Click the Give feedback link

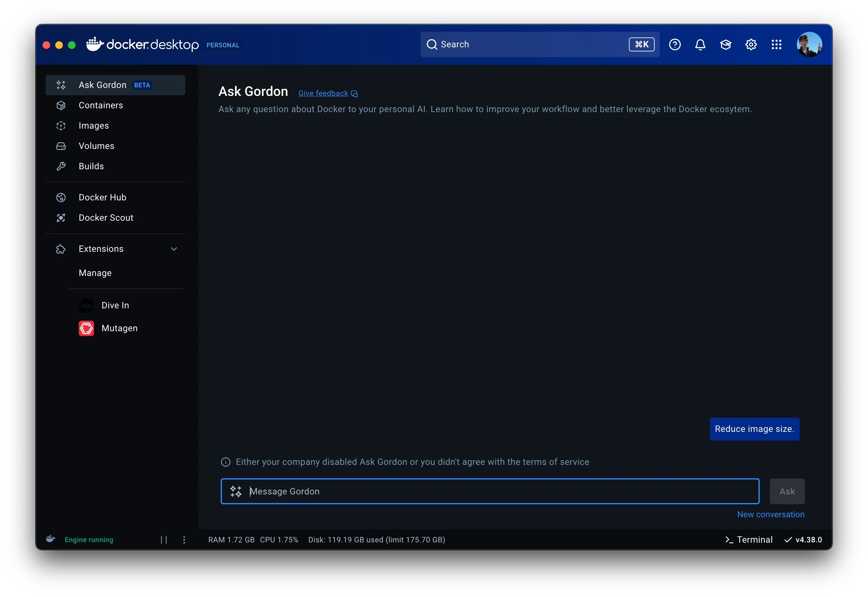click(324, 93)
